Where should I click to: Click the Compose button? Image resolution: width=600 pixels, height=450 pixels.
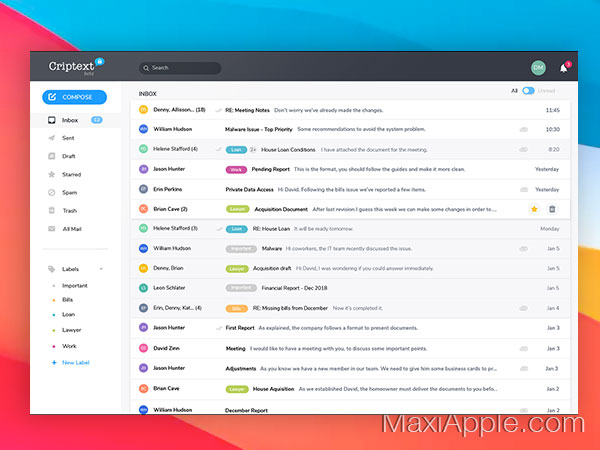tap(74, 97)
